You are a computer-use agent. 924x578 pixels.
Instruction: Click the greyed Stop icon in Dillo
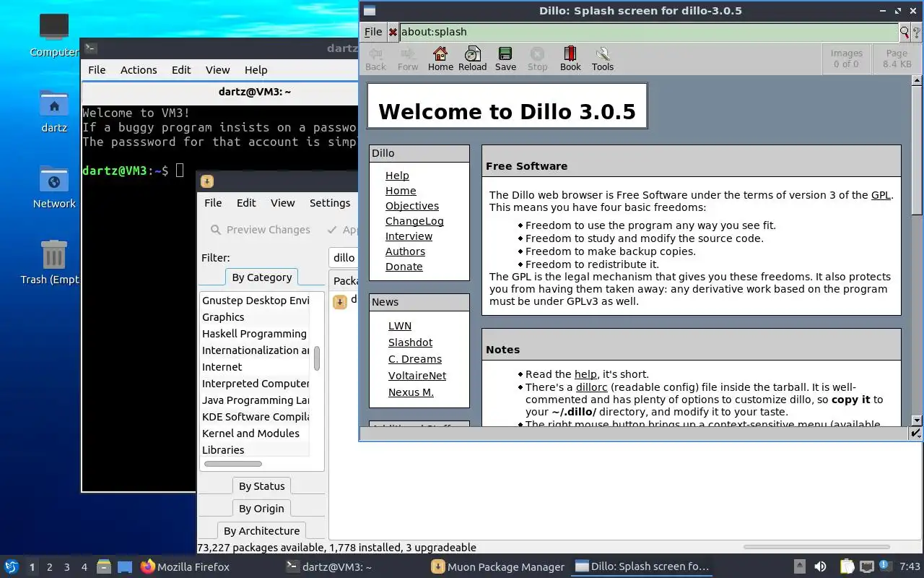point(537,59)
